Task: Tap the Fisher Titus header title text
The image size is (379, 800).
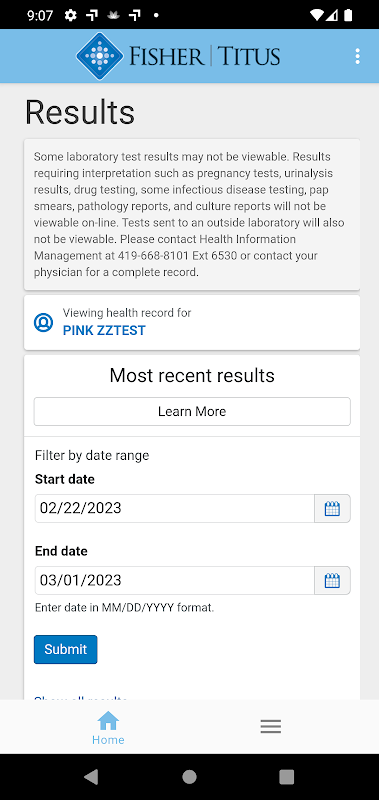Action: pos(205,56)
